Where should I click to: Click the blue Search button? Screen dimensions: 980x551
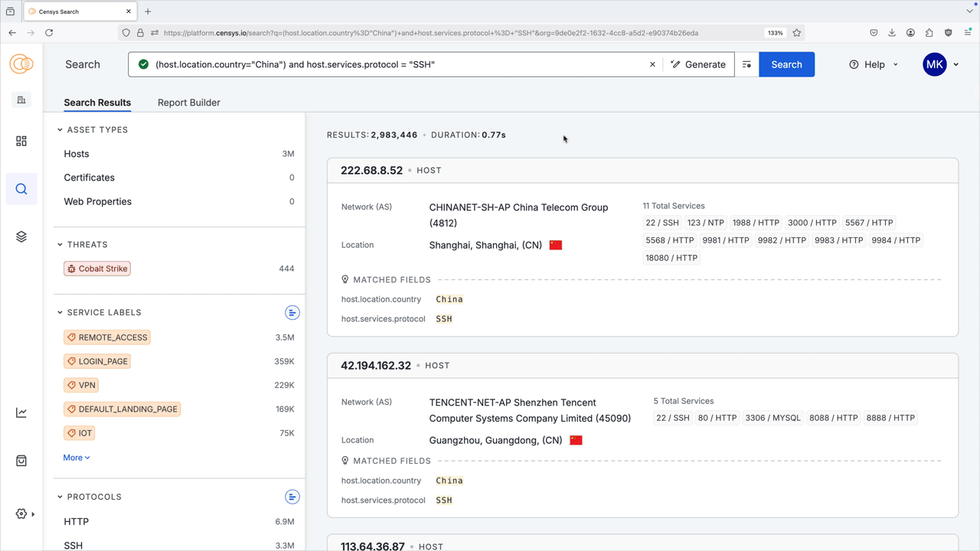click(786, 64)
